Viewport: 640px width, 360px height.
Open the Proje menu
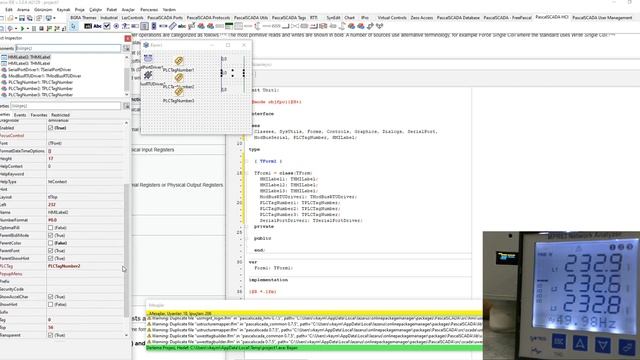(x=80, y=9)
